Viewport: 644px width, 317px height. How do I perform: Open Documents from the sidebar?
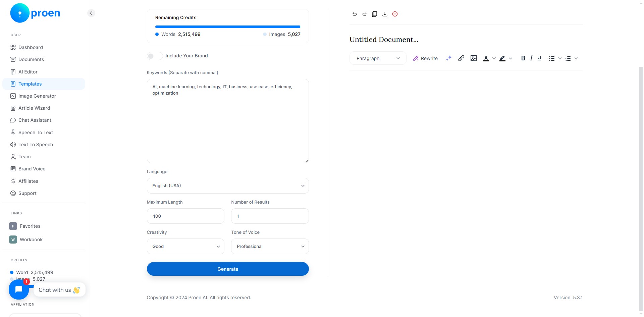pos(44,59)
